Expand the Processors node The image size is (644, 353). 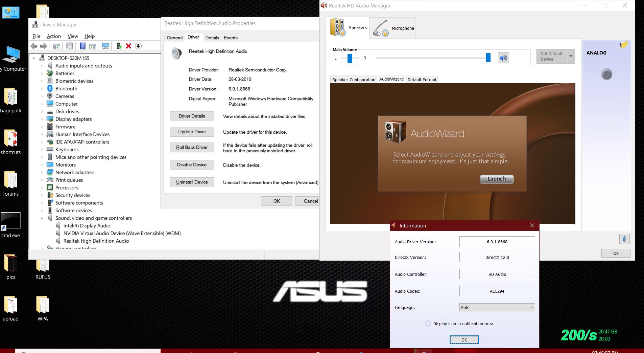(x=42, y=188)
